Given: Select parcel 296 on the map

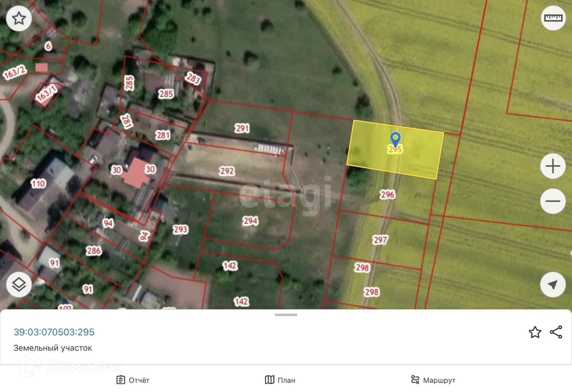Looking at the screenshot, I should pyautogui.click(x=387, y=195).
